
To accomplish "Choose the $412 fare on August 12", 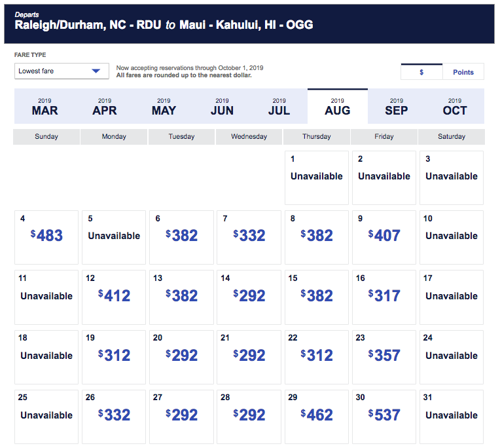I will pyautogui.click(x=114, y=296).
